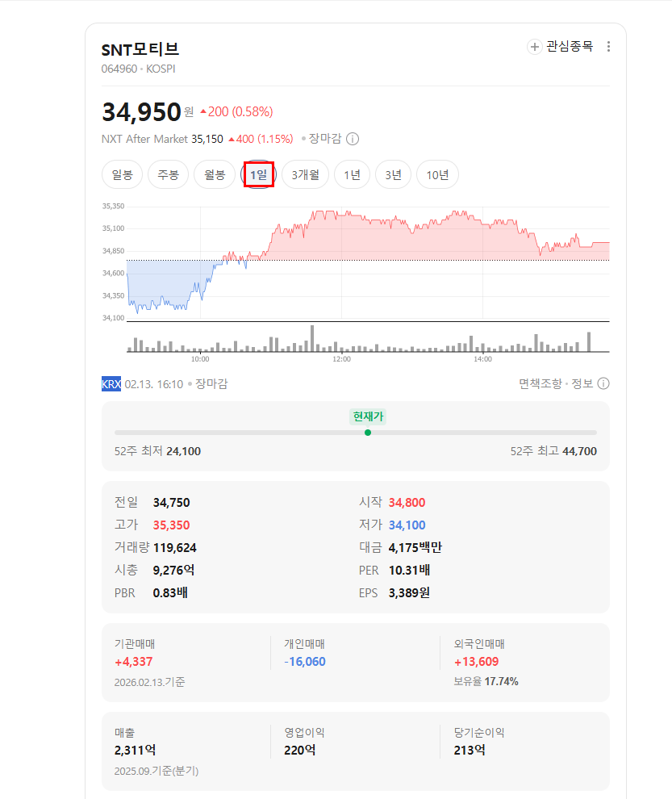Screen dimensions: 672x799
Task: Click the intraday price line chart
Action: pyautogui.click(x=368, y=262)
